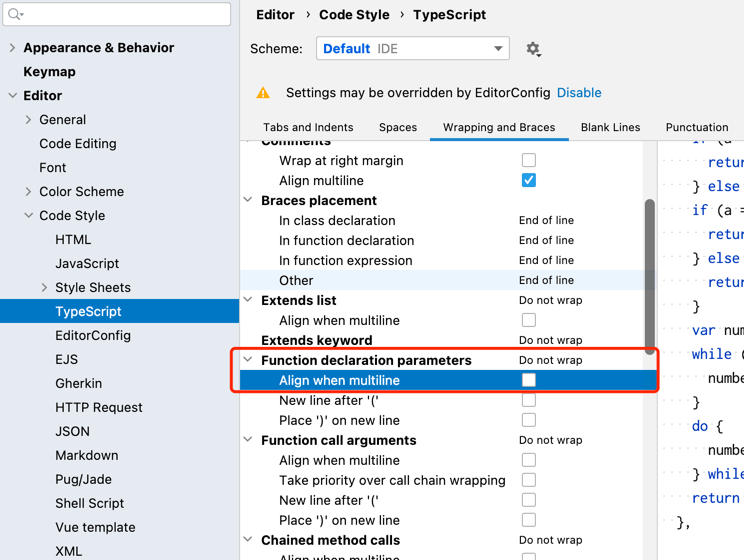Click the EditorConfig warning triangle icon
The width and height of the screenshot is (744, 560).
coord(263,93)
